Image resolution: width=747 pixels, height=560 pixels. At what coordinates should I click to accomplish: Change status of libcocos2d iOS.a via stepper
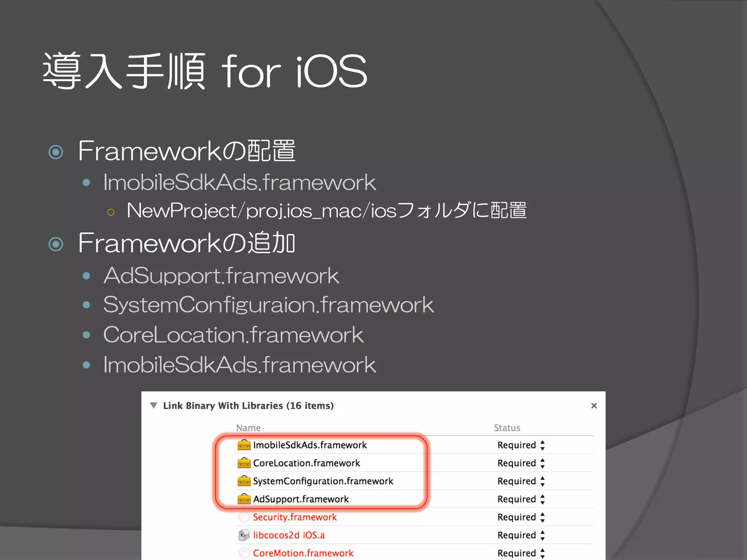tap(542, 535)
